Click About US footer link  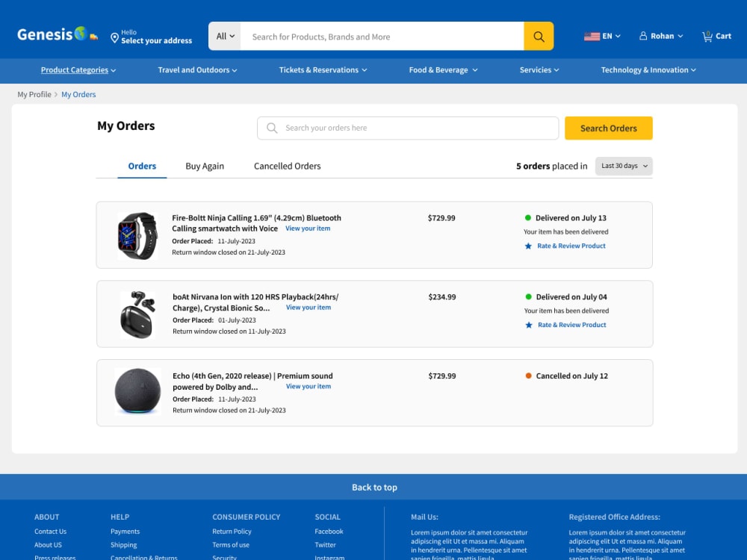pos(48,545)
